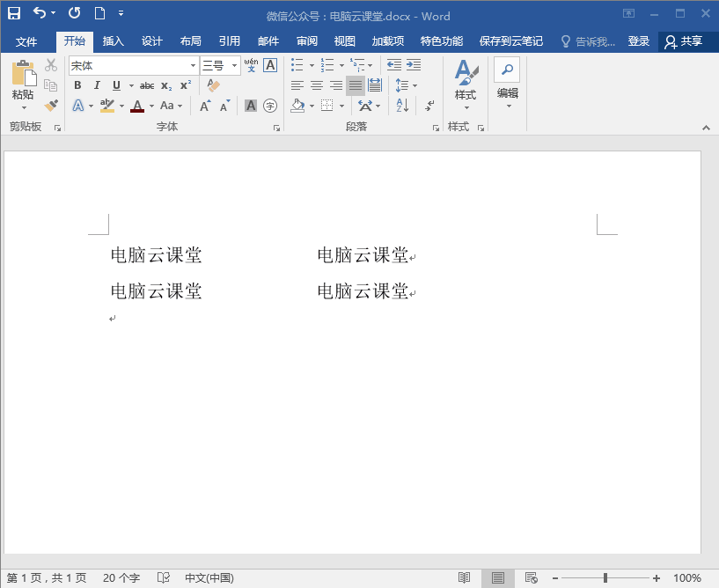Select justify alignment

click(x=356, y=85)
